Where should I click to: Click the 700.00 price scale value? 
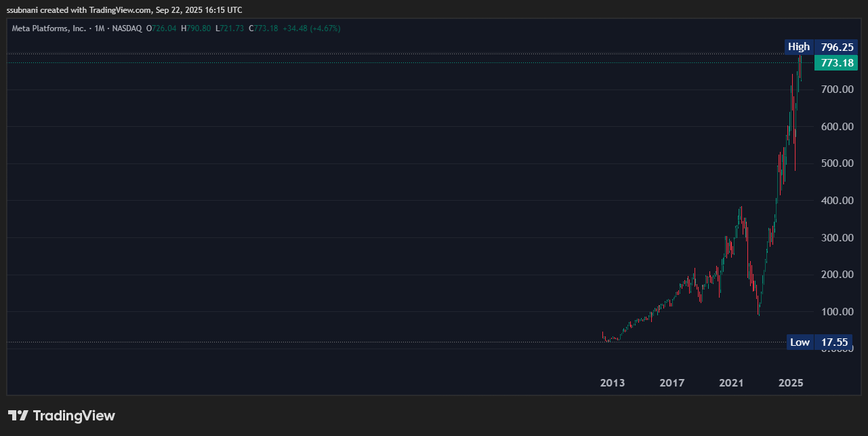pos(838,89)
